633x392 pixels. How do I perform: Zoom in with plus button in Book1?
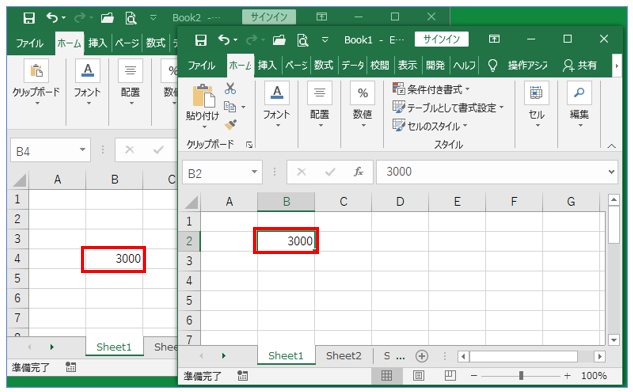[x=567, y=376]
